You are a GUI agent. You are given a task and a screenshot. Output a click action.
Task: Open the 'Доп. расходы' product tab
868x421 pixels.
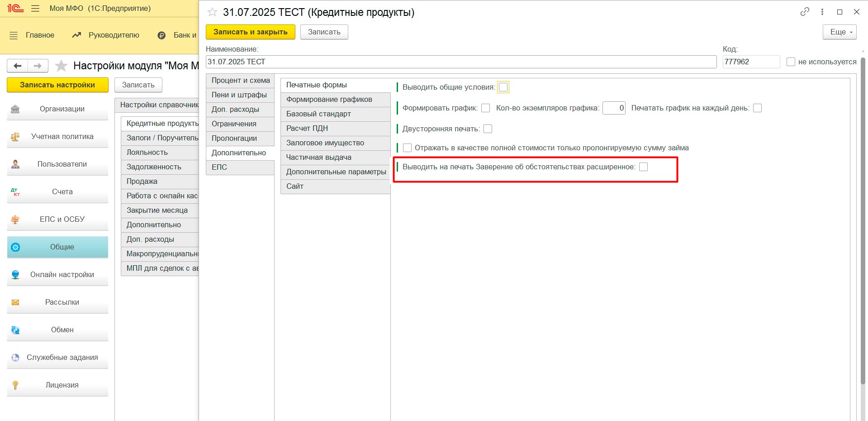click(240, 110)
